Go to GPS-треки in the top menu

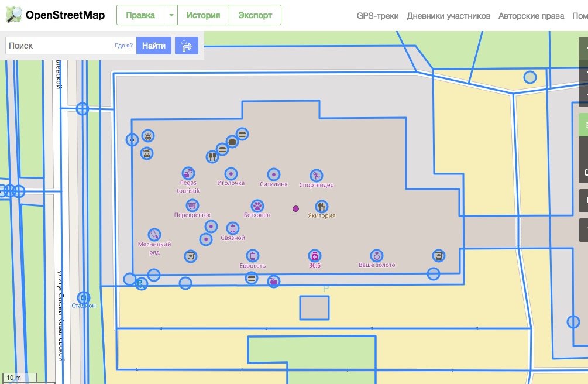click(x=377, y=16)
